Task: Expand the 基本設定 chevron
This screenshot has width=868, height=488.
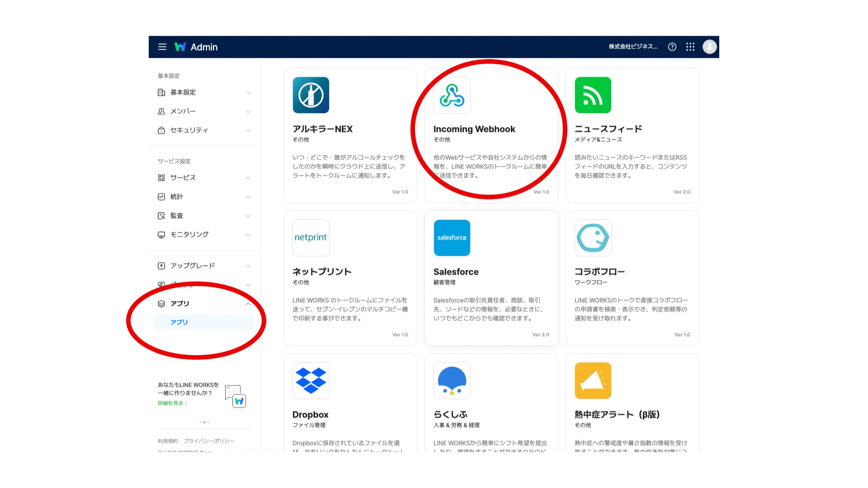Action: tap(248, 92)
